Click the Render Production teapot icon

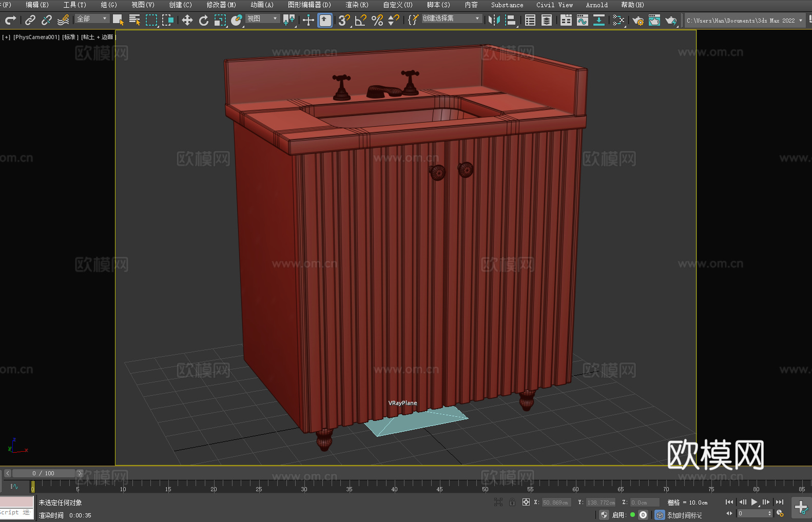[671, 20]
